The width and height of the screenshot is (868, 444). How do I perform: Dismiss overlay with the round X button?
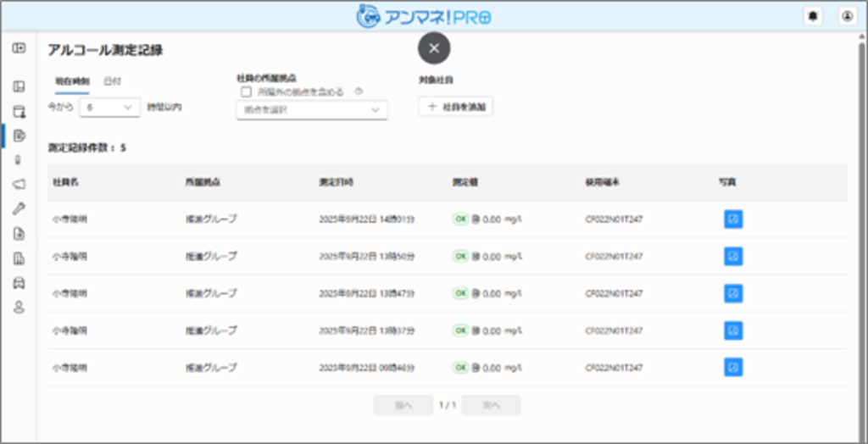434,48
